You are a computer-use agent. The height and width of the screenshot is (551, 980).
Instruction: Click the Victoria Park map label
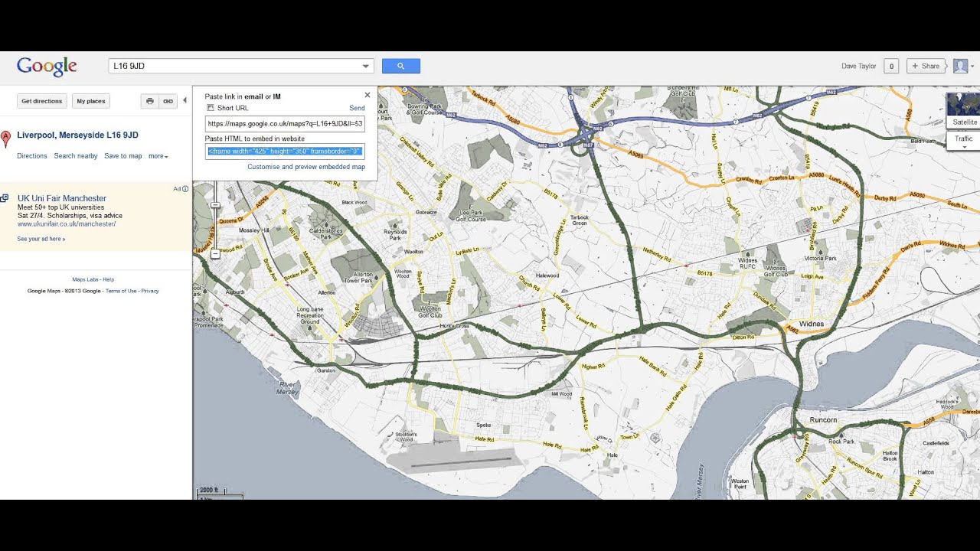820,259
